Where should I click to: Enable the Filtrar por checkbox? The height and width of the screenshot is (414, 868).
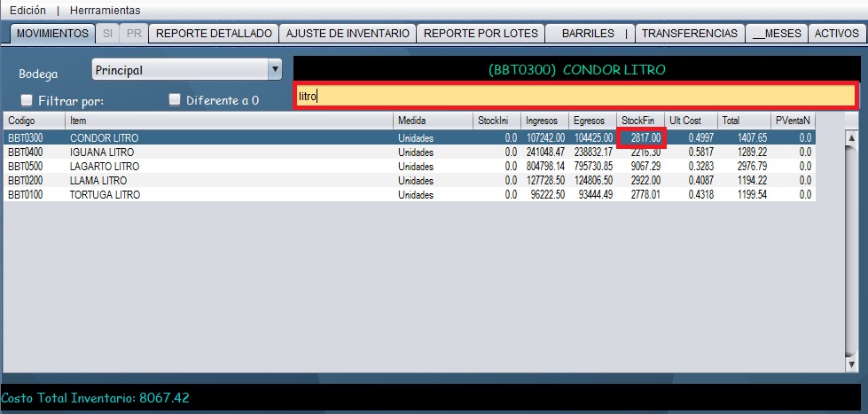[27, 100]
